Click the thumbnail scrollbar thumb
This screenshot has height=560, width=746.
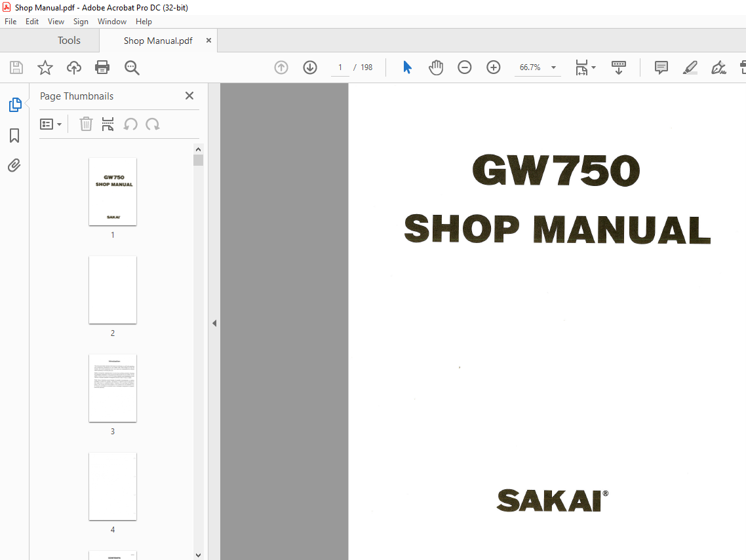coord(199,160)
